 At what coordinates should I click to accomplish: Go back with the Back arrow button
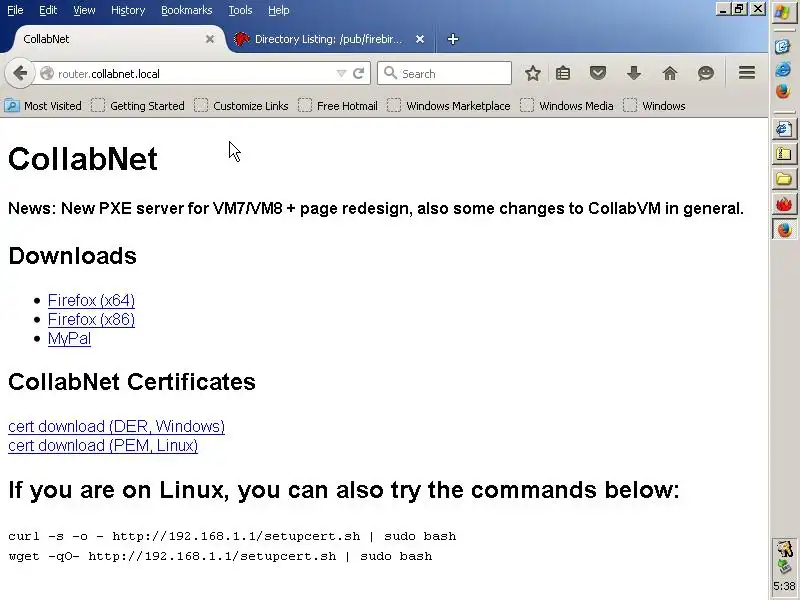[x=20, y=73]
